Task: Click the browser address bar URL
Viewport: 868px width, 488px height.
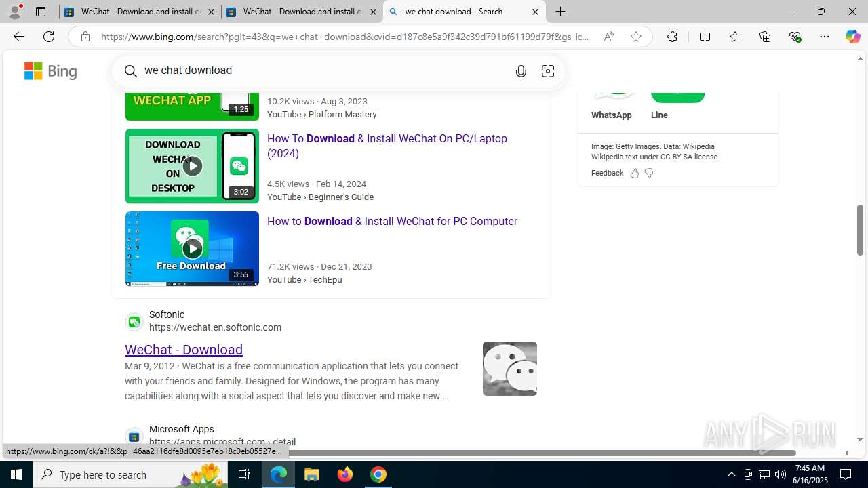Action: (344, 37)
